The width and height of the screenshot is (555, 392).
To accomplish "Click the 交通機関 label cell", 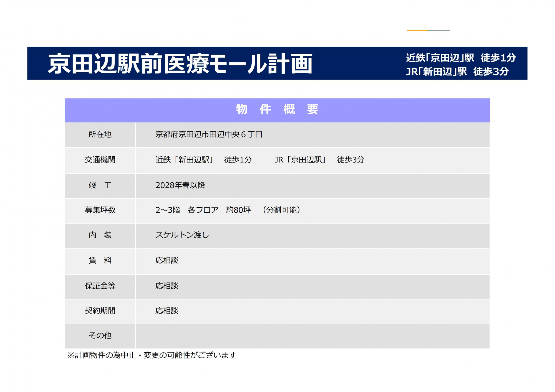I will (100, 160).
